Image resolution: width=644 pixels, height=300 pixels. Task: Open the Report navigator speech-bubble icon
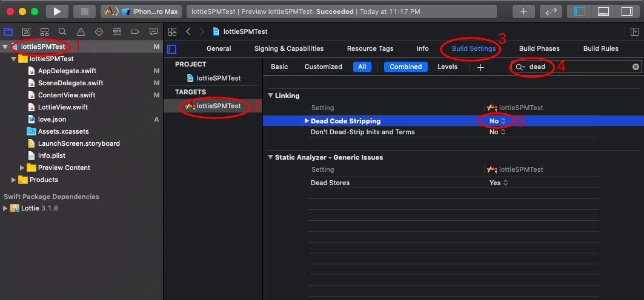pos(154,31)
